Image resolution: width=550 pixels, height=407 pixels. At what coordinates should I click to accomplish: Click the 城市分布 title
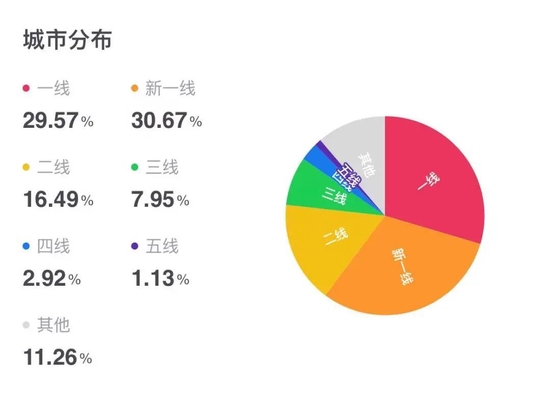point(68,39)
